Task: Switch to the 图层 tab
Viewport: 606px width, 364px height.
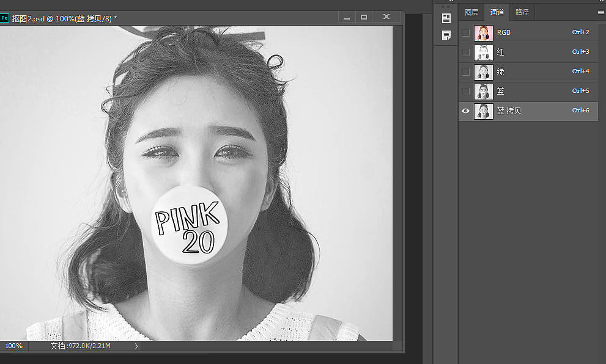Action: click(x=471, y=12)
